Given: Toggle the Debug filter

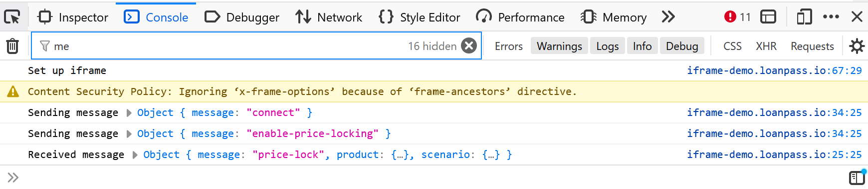Looking at the screenshot, I should [682, 46].
